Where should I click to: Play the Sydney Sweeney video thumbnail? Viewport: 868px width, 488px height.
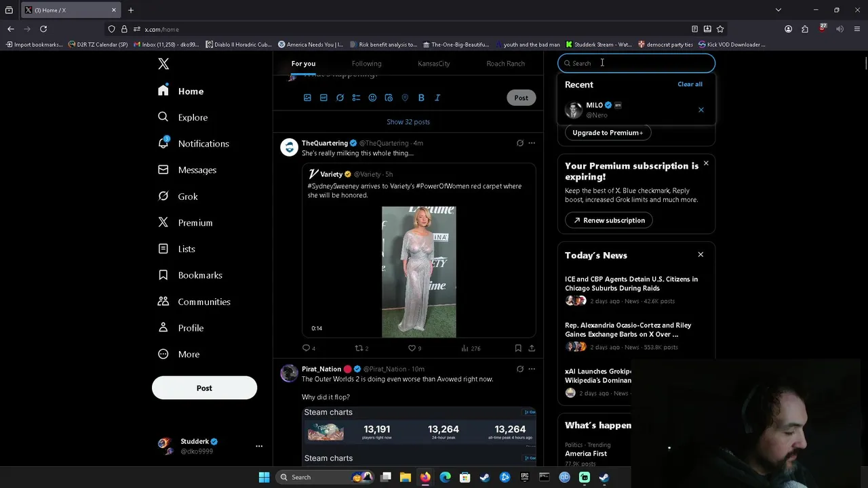(x=419, y=272)
